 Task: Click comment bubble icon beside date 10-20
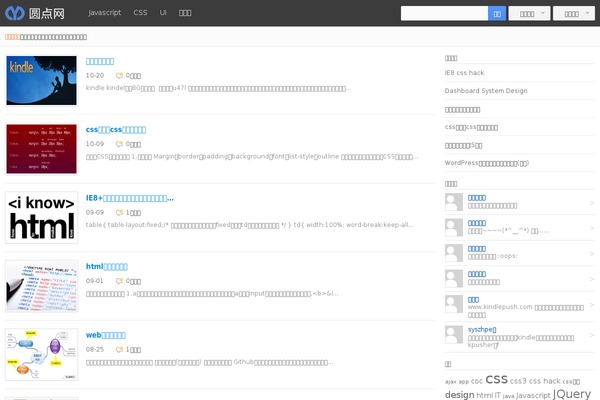click(x=119, y=76)
